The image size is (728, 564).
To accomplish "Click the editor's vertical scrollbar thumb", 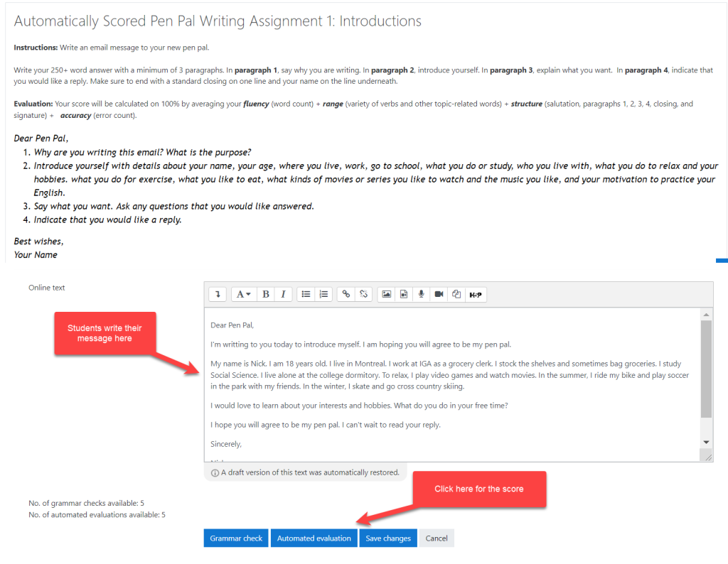I will 706,369.
